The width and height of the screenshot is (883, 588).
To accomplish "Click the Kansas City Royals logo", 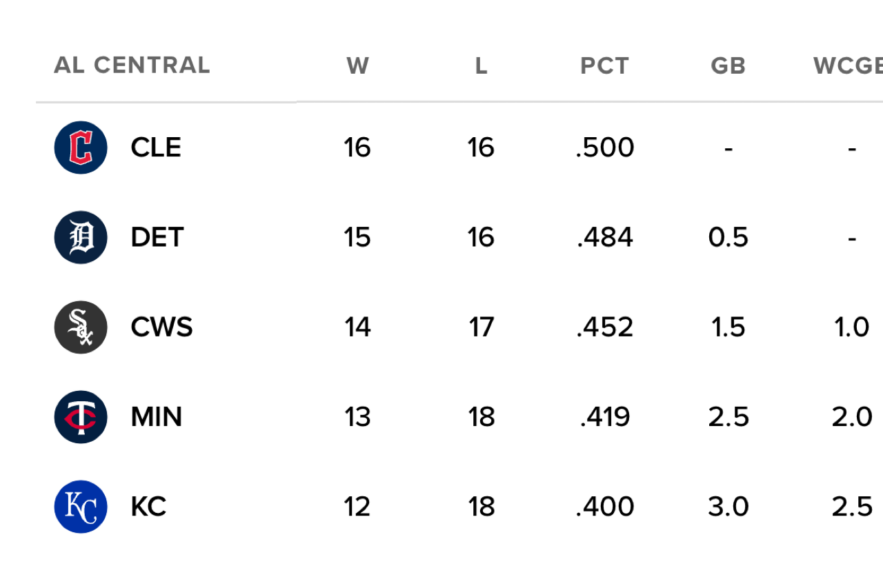I will 81,507.
